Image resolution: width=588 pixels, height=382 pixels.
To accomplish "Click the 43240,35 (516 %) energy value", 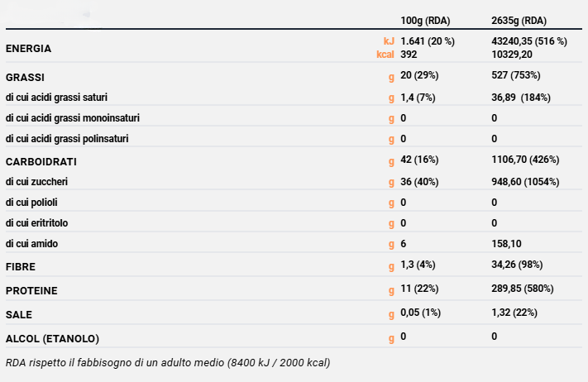I will click(528, 41).
